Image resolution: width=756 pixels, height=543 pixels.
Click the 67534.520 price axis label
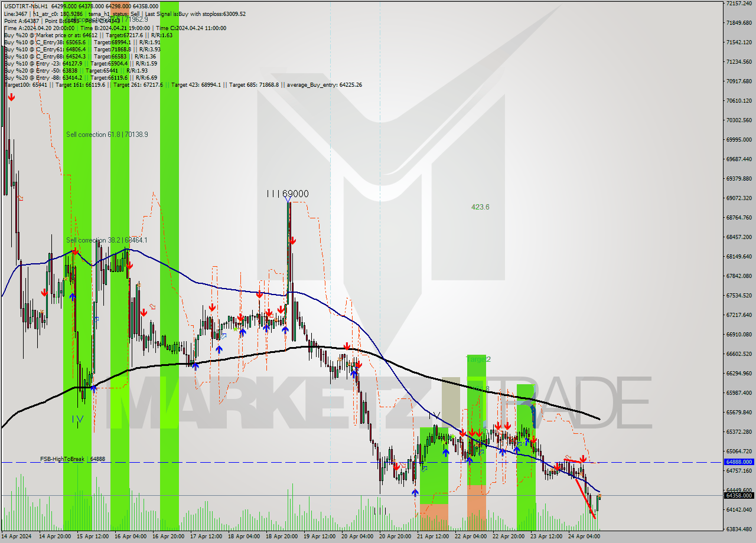738,296
